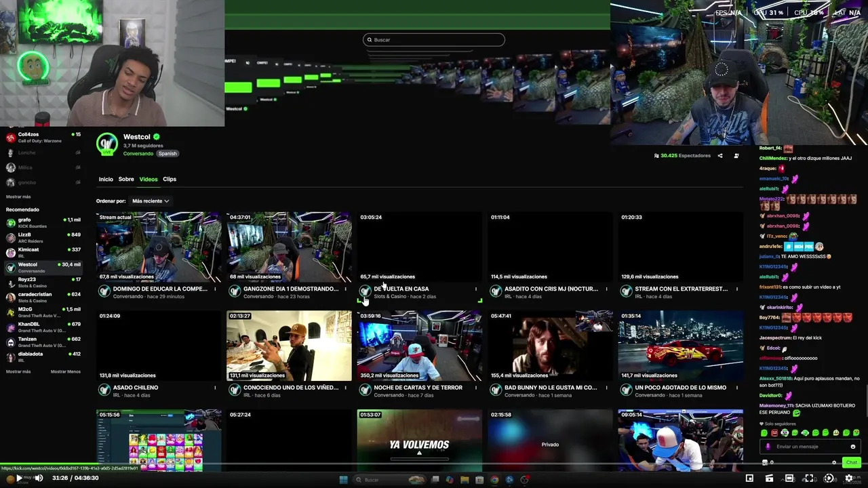This screenshot has height=488, width=868.
Task: Open options menu for ASADITO CON CRIS MJ video
Action: pyautogui.click(x=606, y=289)
